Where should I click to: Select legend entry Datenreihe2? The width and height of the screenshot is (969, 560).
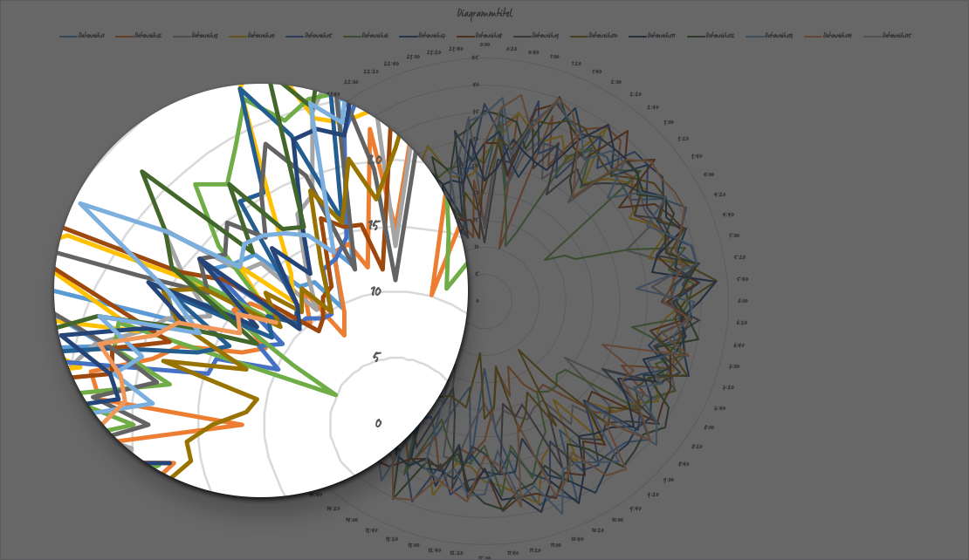(x=139, y=36)
